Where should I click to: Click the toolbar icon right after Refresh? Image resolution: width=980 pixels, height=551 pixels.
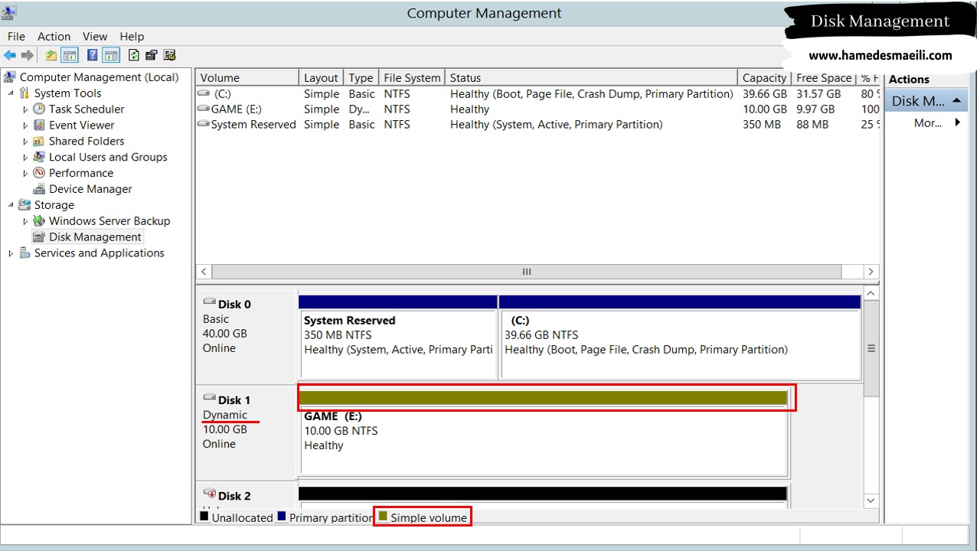coord(152,55)
